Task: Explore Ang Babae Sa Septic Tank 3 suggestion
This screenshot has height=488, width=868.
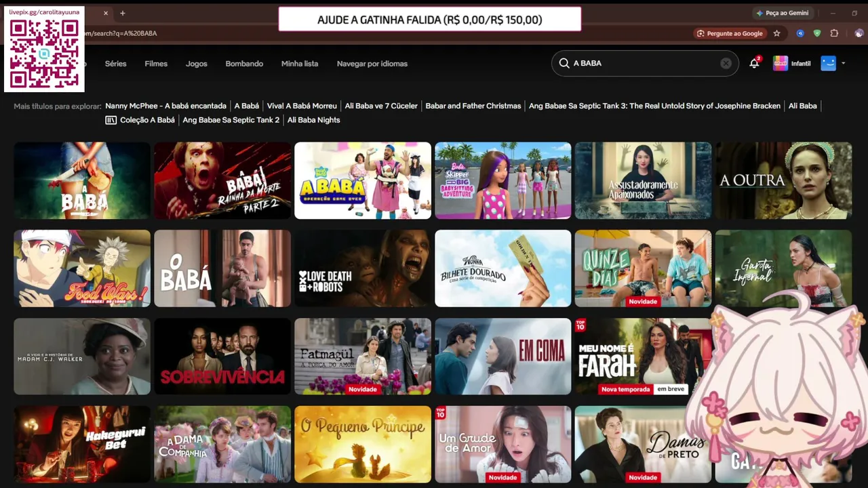Action: click(654, 106)
